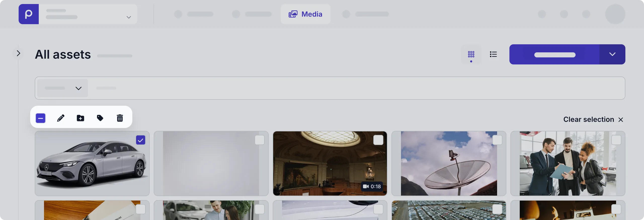The image size is (644, 220).
Task: Select the satellite dish asset checkbox
Action: point(497,140)
